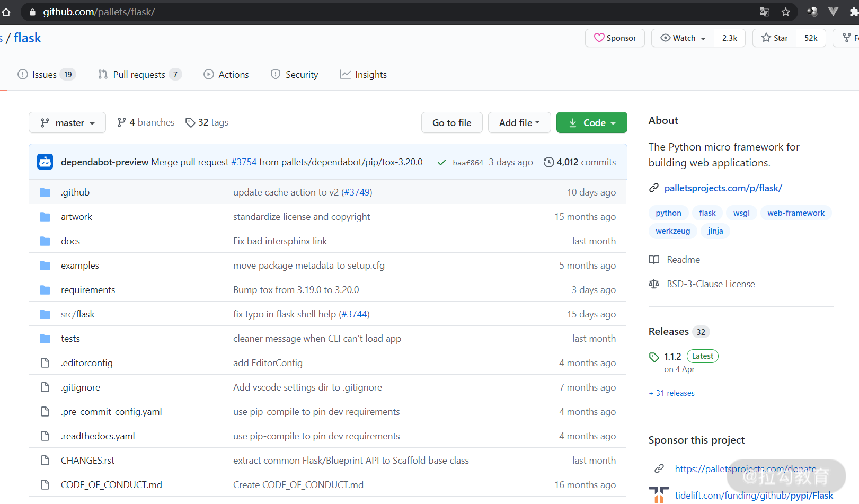Open the docs folder icon
Image resolution: width=859 pixels, height=504 pixels.
[x=45, y=241]
